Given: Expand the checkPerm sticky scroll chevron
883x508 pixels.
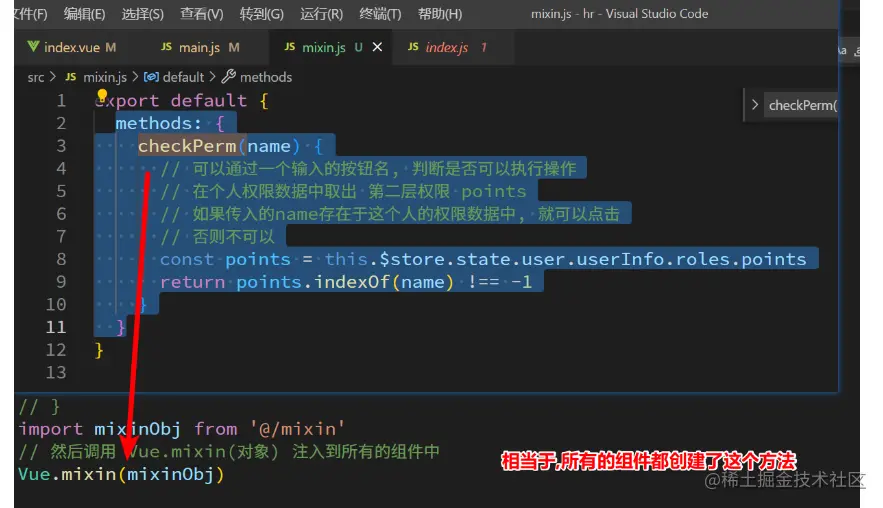Looking at the screenshot, I should coord(755,105).
